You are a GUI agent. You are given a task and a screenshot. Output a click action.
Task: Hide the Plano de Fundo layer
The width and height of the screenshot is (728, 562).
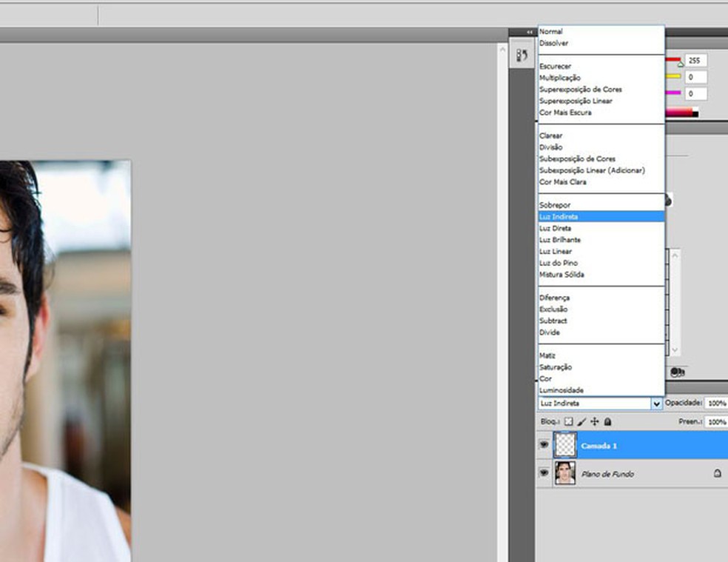(544, 472)
